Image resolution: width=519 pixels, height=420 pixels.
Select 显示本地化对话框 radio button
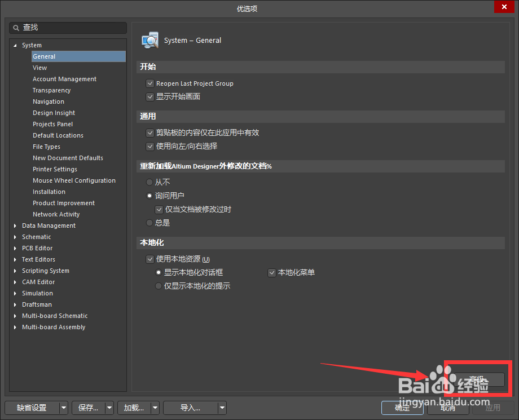[159, 272]
